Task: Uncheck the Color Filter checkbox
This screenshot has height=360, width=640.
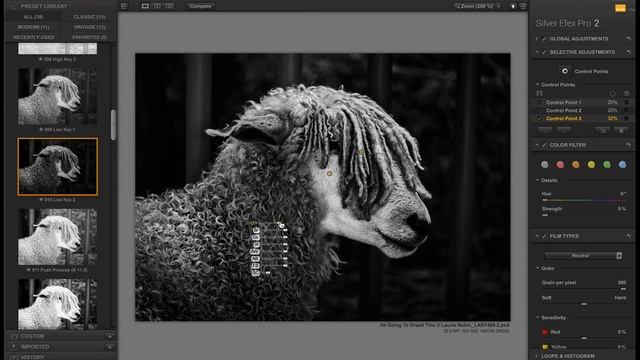Action: 544,145
